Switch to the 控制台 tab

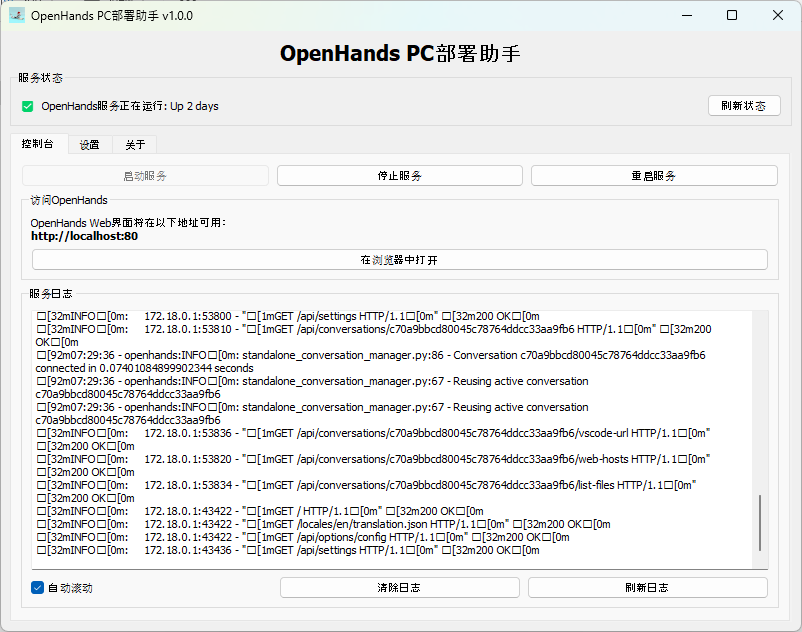pyautogui.click(x=37, y=144)
